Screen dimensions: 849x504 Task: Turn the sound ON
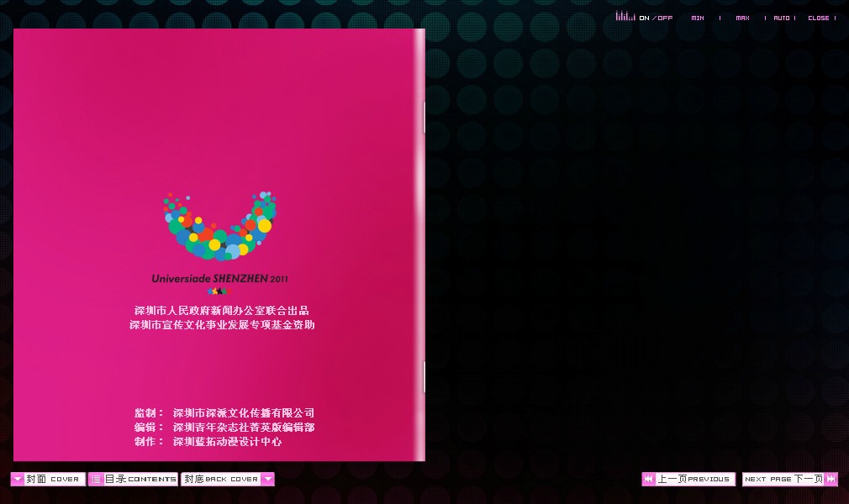[x=644, y=18]
